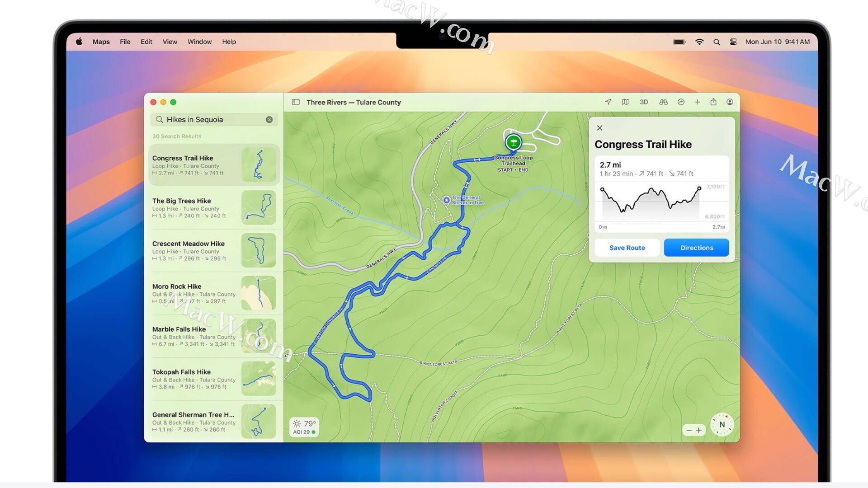Open the Edit menu
This screenshot has height=488, width=868.
[146, 42]
